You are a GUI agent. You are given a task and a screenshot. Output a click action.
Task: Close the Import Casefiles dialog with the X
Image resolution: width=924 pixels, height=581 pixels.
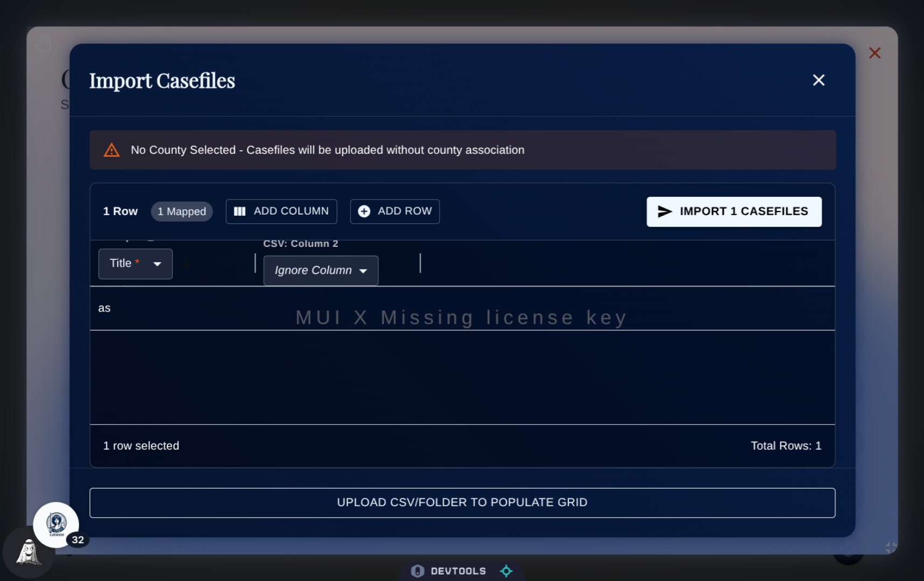tap(818, 80)
